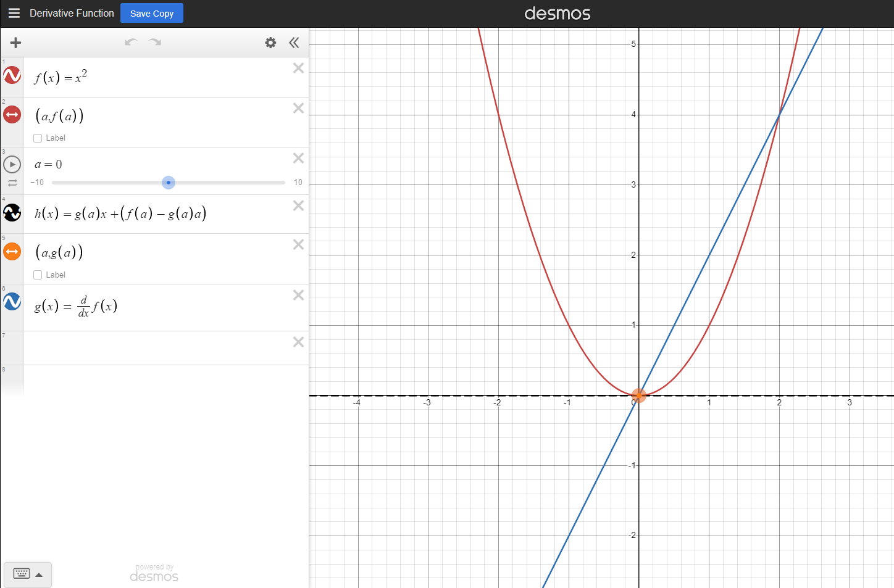
Task: Click the redo arrow
Action: [155, 42]
